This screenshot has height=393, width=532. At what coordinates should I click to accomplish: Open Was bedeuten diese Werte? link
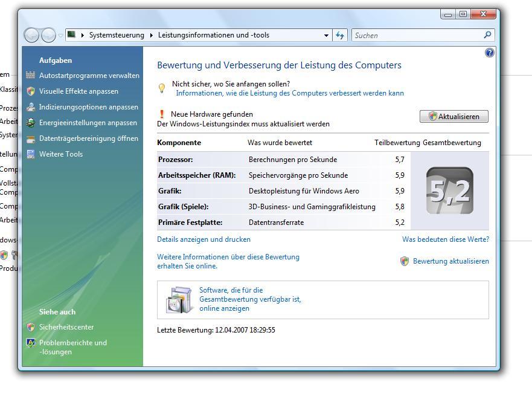click(446, 239)
